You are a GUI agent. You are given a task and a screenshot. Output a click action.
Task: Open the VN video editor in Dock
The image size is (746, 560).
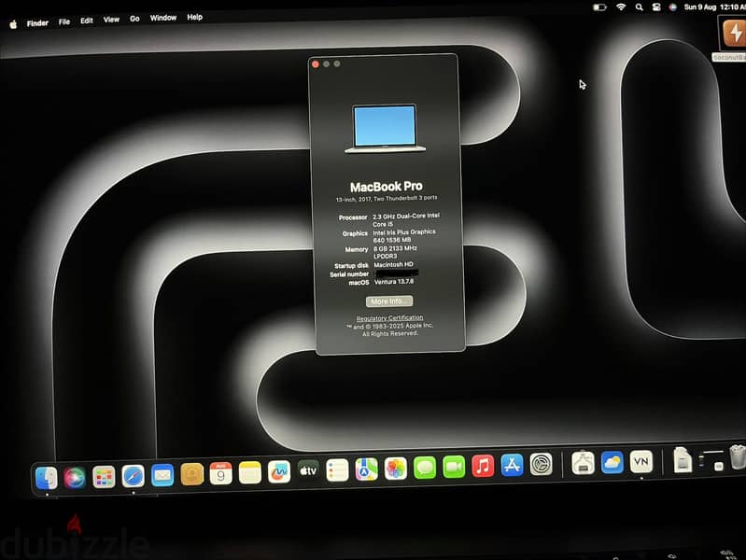coord(640,461)
